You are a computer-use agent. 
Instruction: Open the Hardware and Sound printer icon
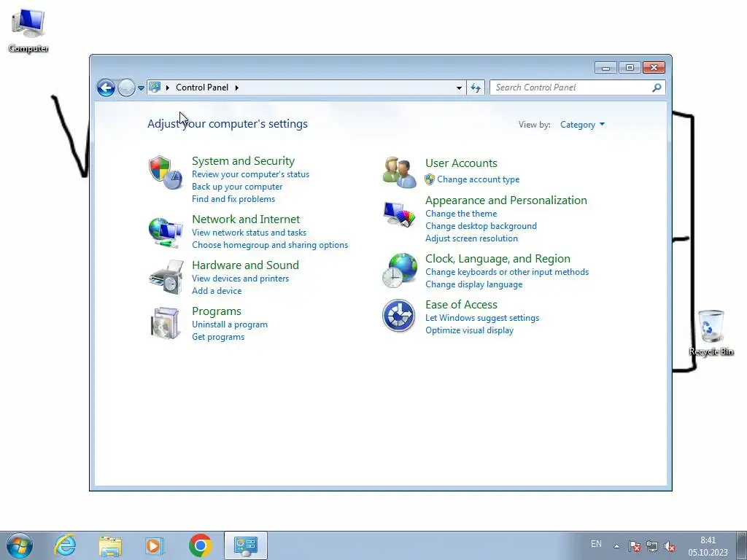pos(166,277)
